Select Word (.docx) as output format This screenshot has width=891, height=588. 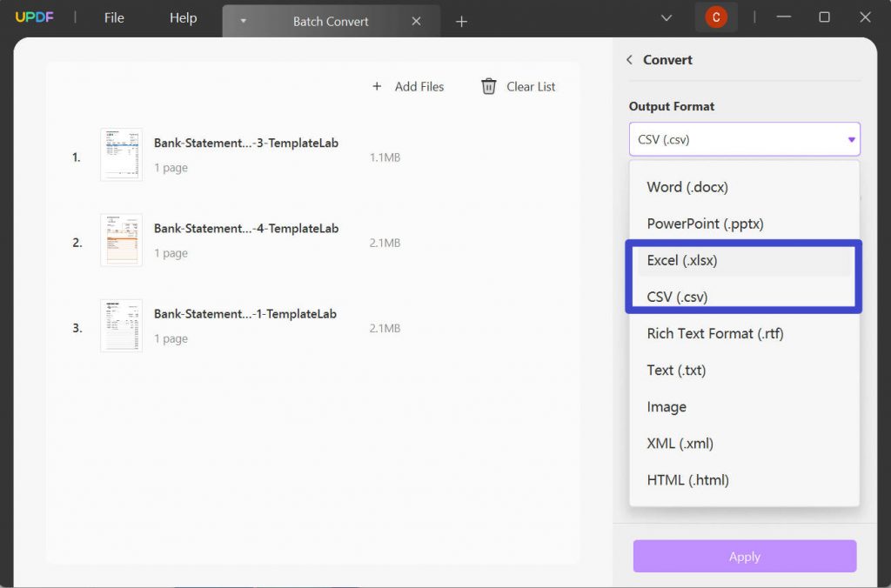pyautogui.click(x=687, y=186)
